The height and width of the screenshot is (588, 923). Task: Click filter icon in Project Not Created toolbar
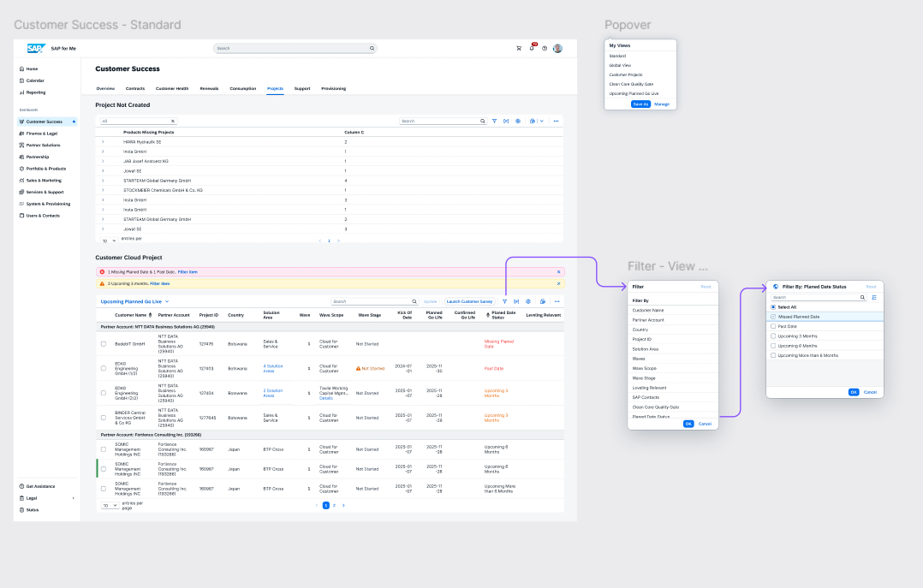click(x=495, y=122)
